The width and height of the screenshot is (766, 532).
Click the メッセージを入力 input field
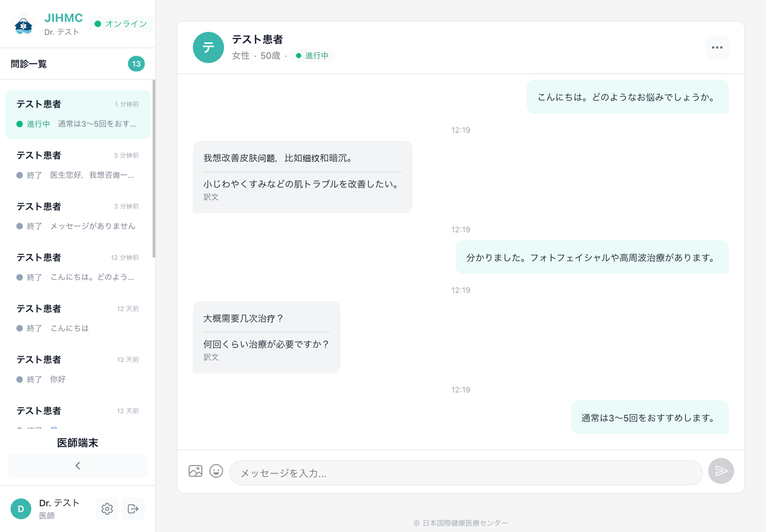467,473
